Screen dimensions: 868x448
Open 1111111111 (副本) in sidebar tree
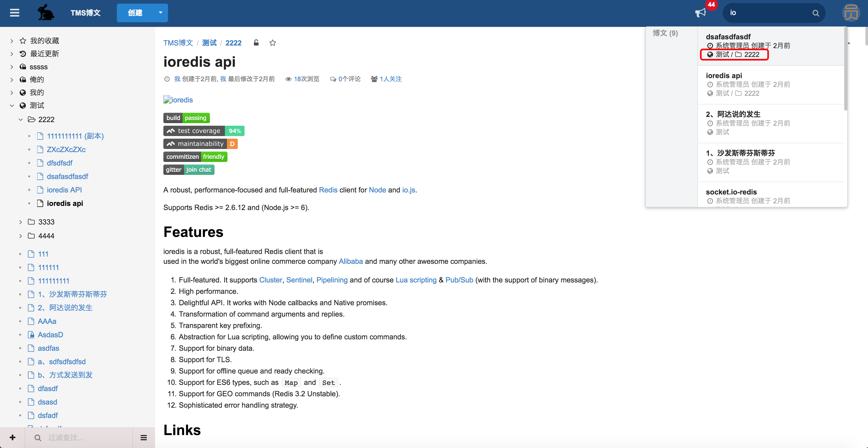click(x=75, y=136)
